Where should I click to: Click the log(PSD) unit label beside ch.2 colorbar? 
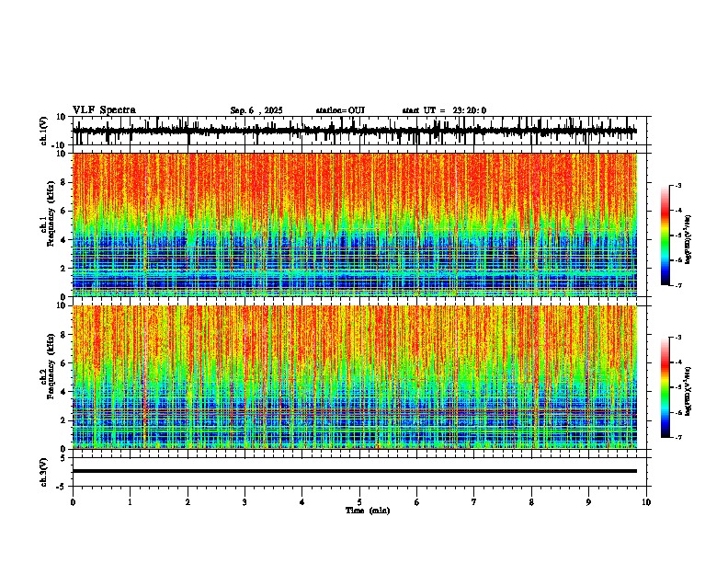(x=688, y=391)
